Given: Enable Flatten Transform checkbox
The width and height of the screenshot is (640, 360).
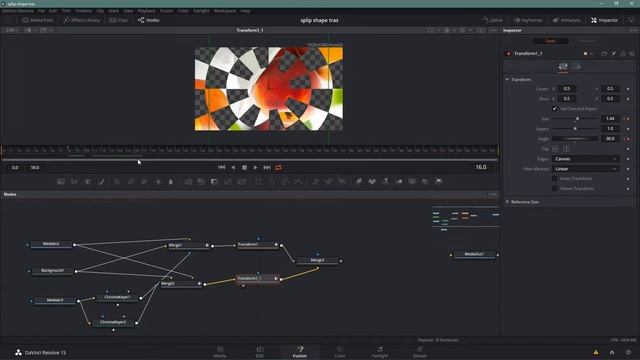Looking at the screenshot, I should click(554, 189).
